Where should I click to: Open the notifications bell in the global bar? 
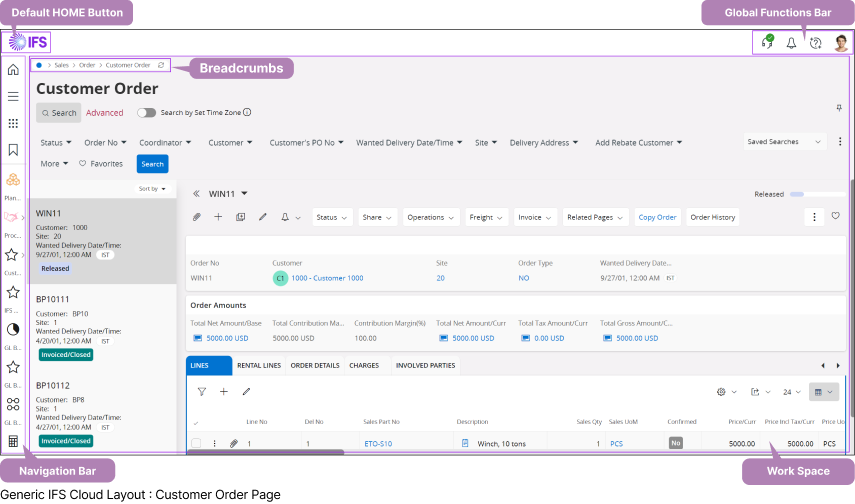coord(791,43)
